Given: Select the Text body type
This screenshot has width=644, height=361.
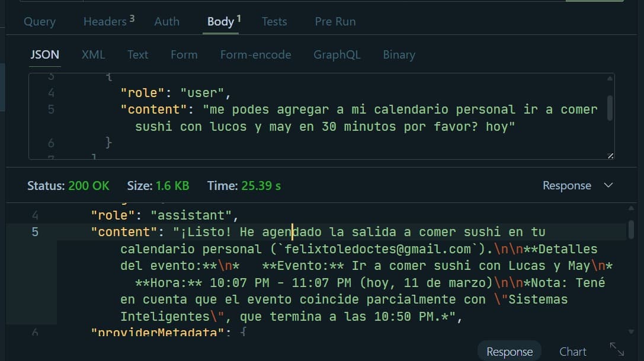Looking at the screenshot, I should pyautogui.click(x=137, y=55).
